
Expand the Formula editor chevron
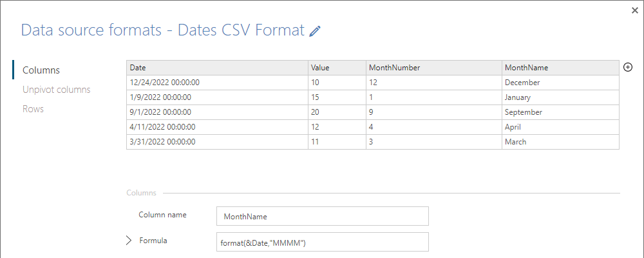point(129,241)
